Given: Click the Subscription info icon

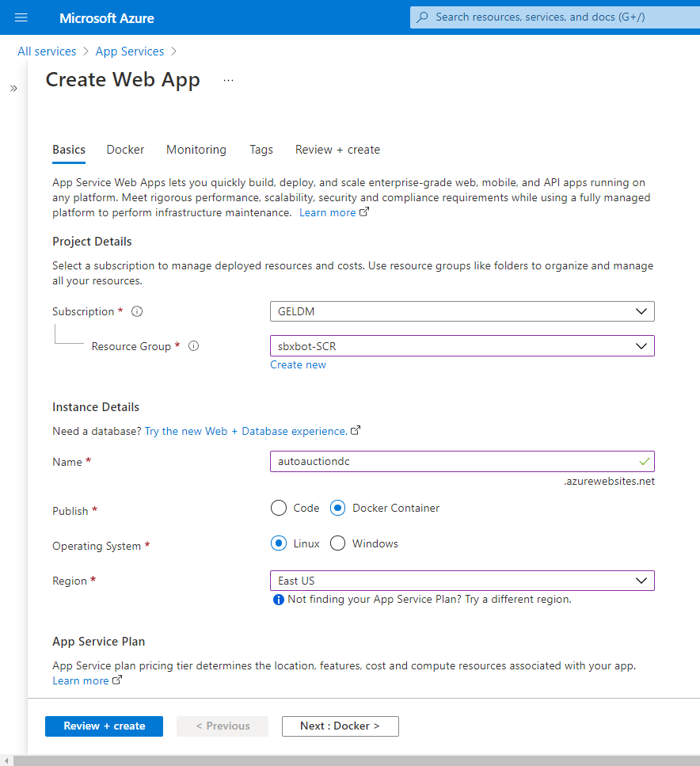Looking at the screenshot, I should point(137,312).
